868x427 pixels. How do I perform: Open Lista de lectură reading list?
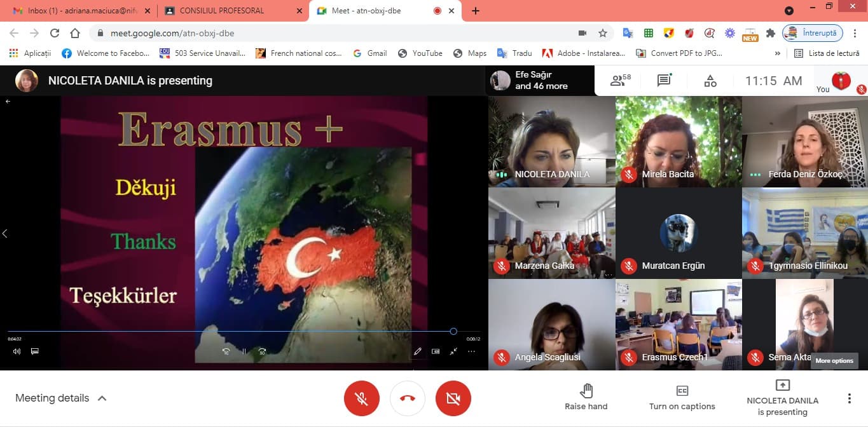(x=827, y=53)
